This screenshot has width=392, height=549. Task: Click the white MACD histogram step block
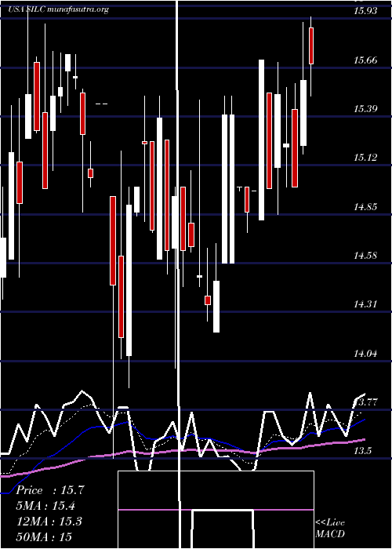coord(223,529)
